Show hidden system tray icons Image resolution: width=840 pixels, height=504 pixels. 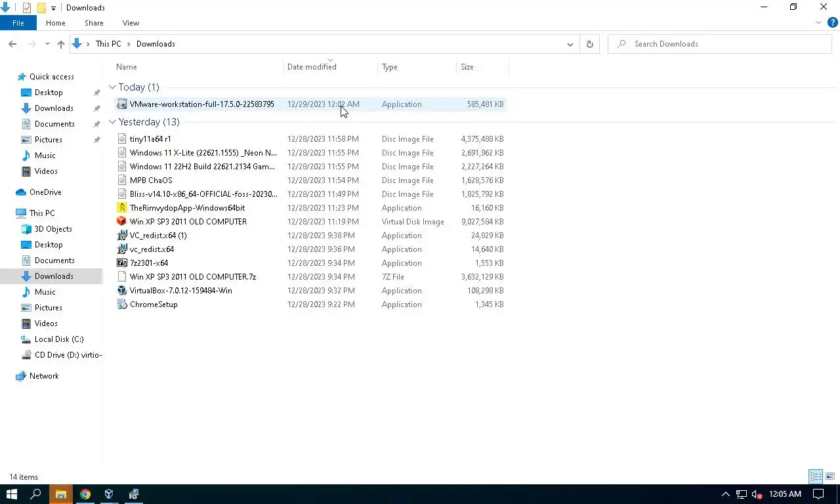coord(725,494)
